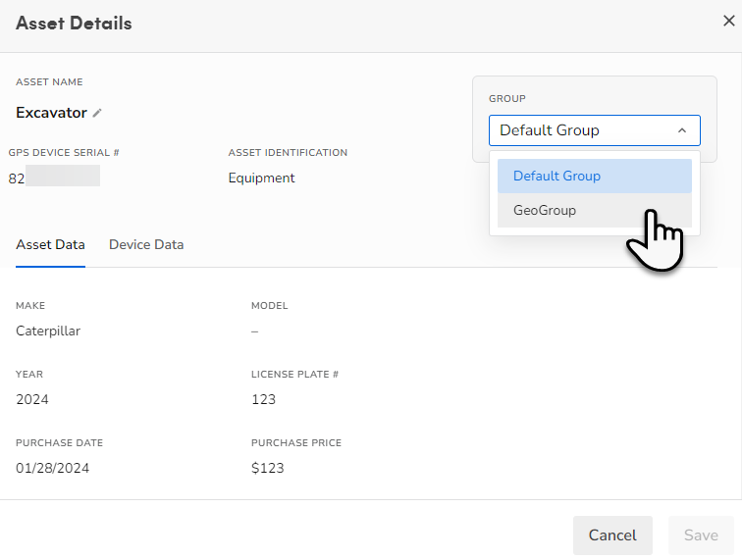Click the PURCHASE DATE label
The image size is (742, 560).
click(x=59, y=442)
